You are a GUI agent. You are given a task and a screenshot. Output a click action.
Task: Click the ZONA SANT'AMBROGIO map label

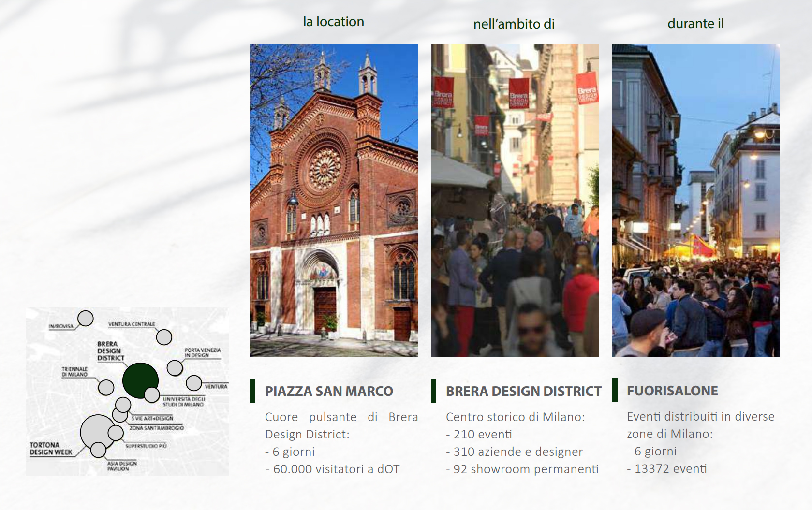click(x=157, y=428)
